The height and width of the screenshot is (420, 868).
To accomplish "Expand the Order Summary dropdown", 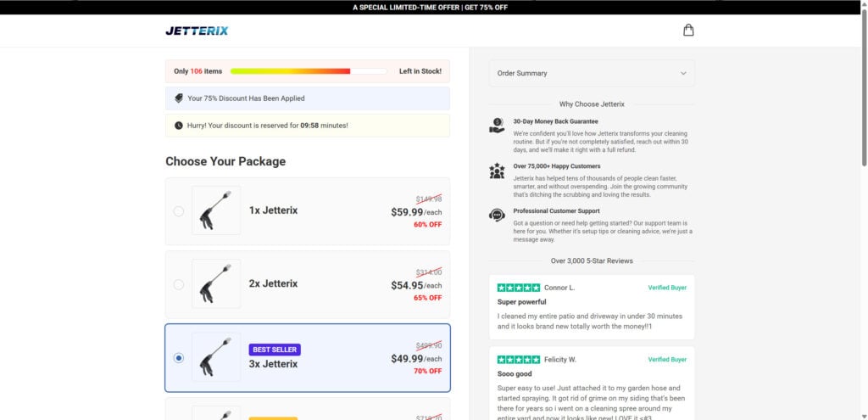I will click(x=591, y=73).
